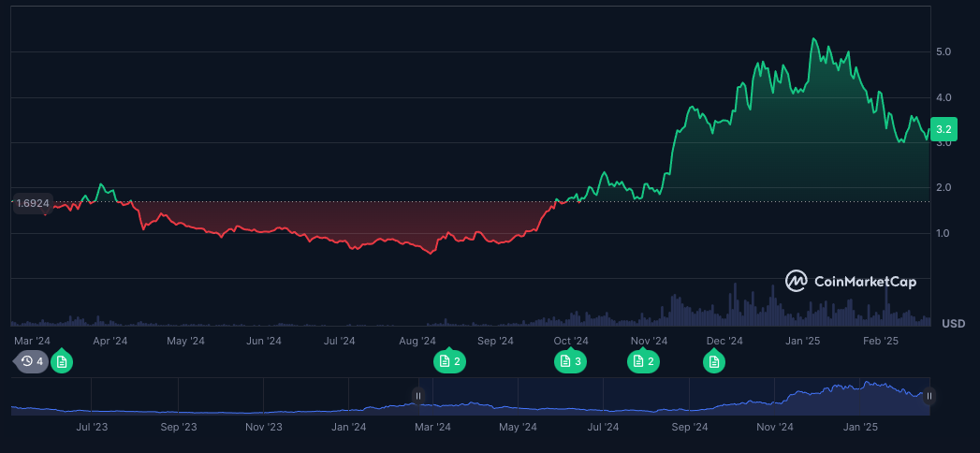Viewport: 980px width, 453px height.
Task: Click the Apr '24 date axis label
Action: tap(110, 342)
